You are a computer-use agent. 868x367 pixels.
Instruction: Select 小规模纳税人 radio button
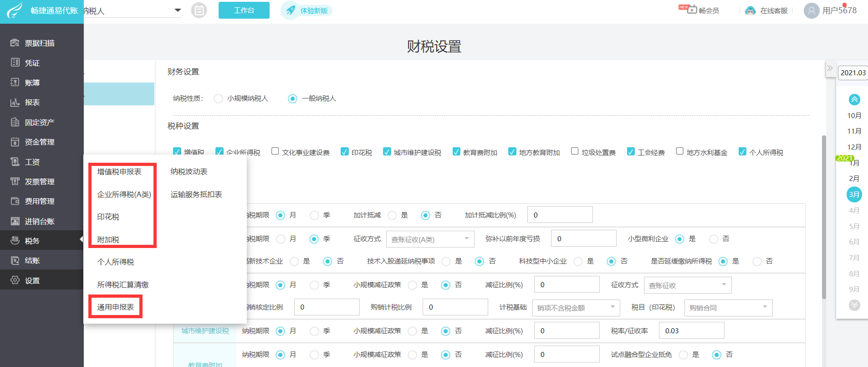[x=219, y=98]
